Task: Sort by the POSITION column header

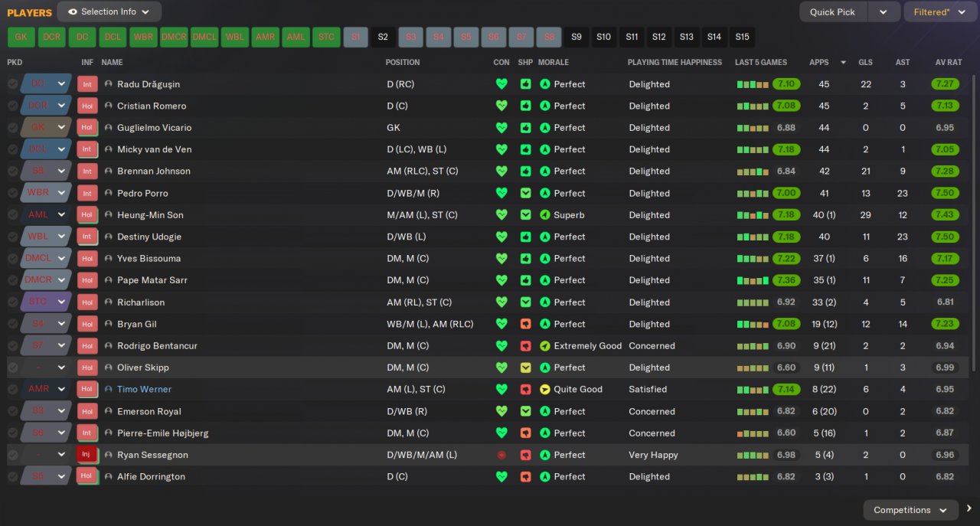Action: click(403, 63)
